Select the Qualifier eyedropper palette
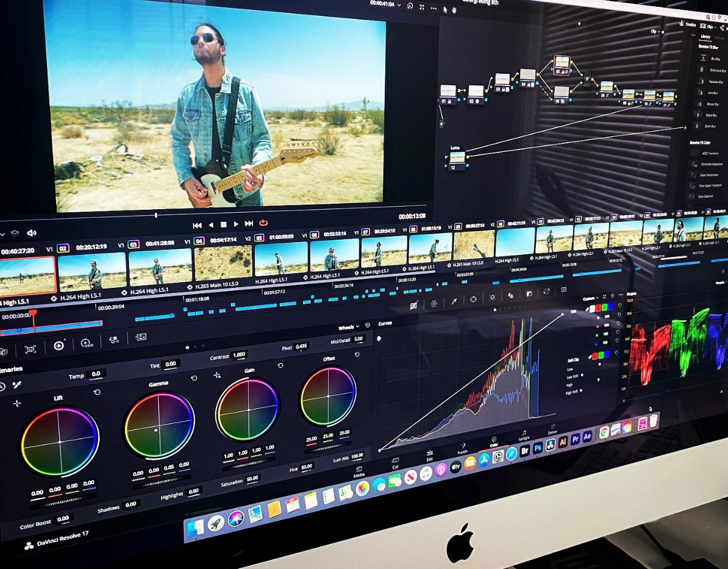This screenshot has height=569, width=728. [454, 301]
